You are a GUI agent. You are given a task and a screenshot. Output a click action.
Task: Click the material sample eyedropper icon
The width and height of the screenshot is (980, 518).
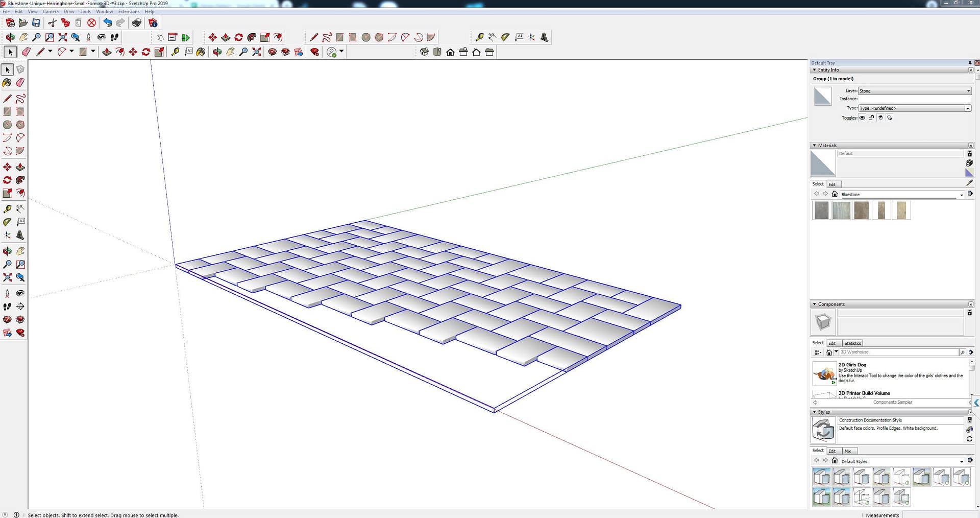coord(969,183)
